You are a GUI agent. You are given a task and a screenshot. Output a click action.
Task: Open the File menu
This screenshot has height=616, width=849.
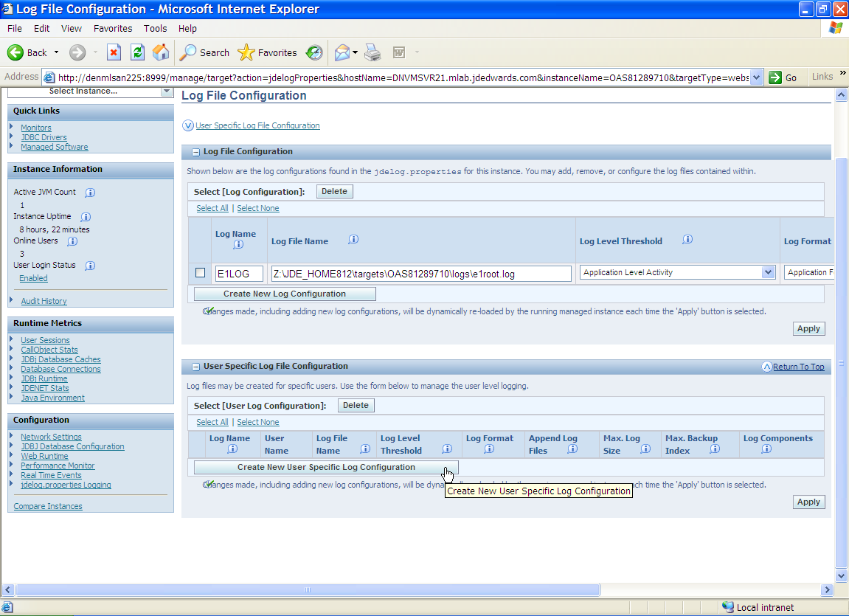(15, 28)
